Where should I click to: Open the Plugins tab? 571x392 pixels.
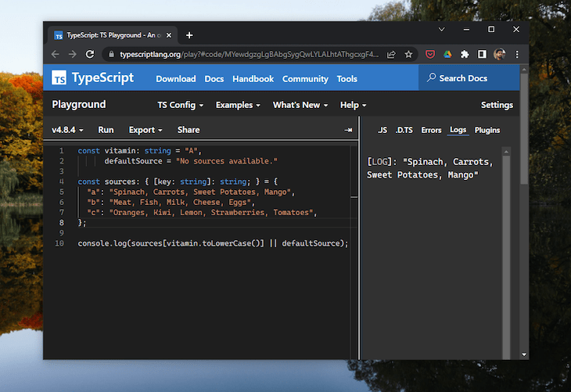pyautogui.click(x=487, y=130)
